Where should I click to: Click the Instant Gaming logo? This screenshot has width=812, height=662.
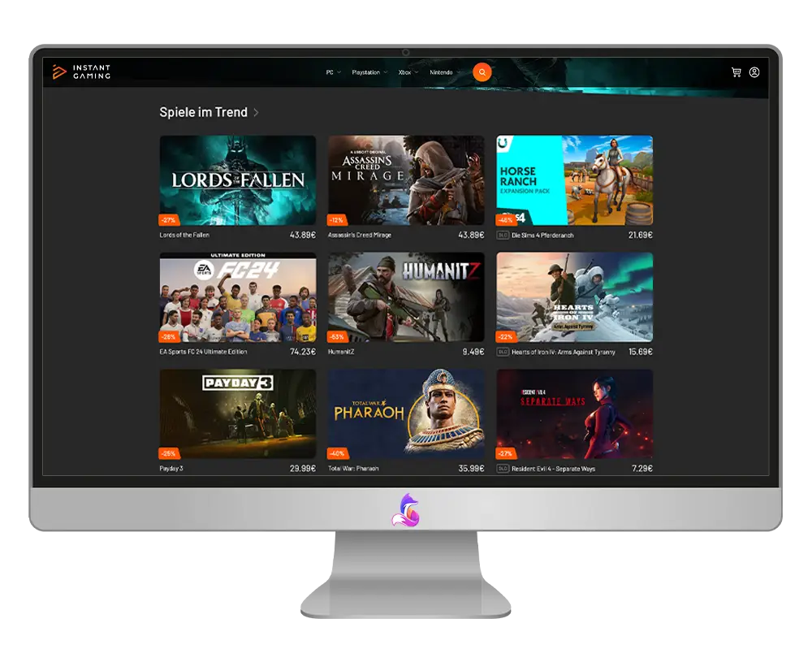coord(81,71)
